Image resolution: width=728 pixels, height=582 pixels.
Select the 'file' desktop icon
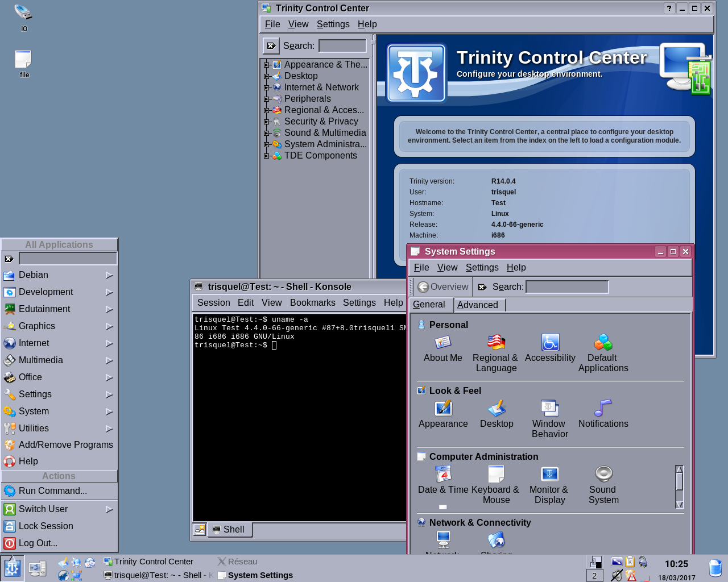tap(24, 64)
